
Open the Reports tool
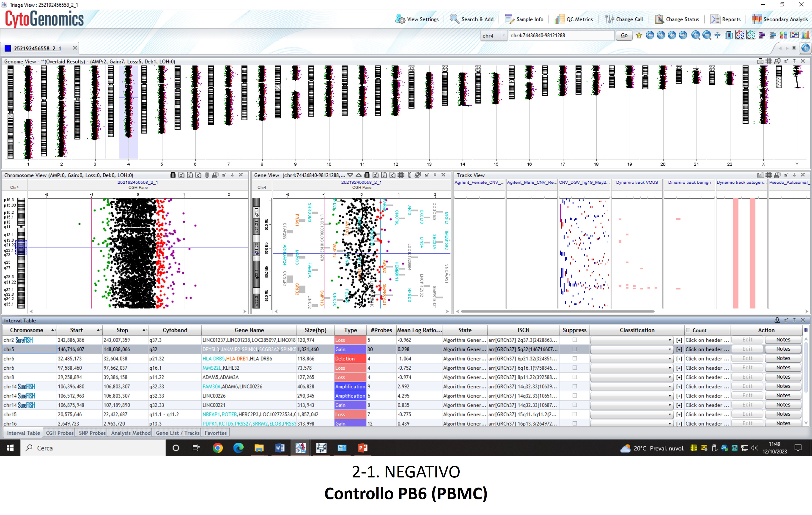[x=725, y=19]
